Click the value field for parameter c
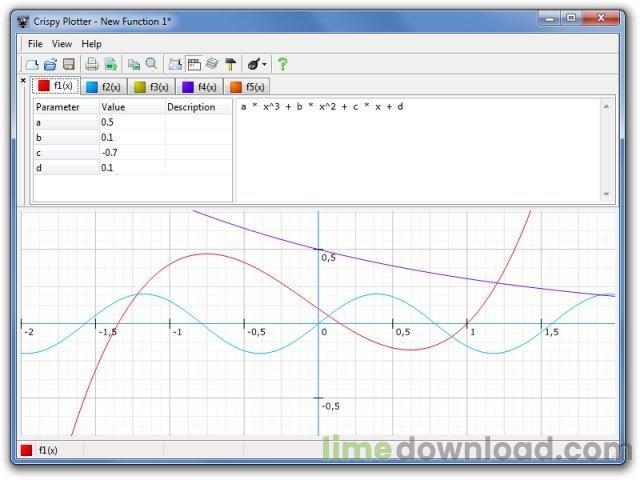The width and height of the screenshot is (640, 480). pyautogui.click(x=132, y=153)
